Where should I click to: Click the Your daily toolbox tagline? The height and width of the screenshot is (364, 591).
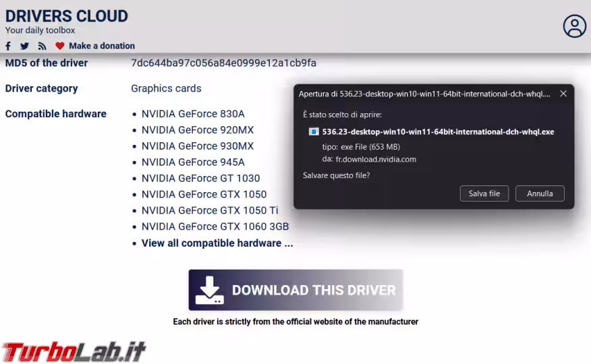[40, 30]
